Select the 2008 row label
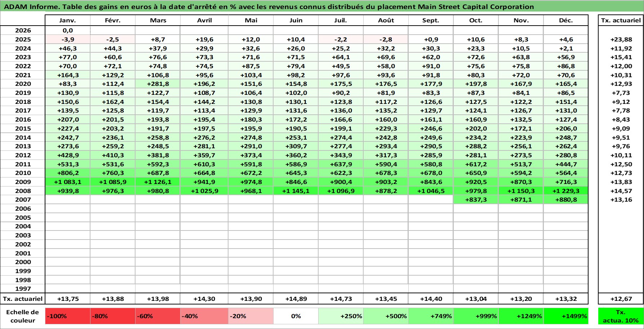 point(23,191)
